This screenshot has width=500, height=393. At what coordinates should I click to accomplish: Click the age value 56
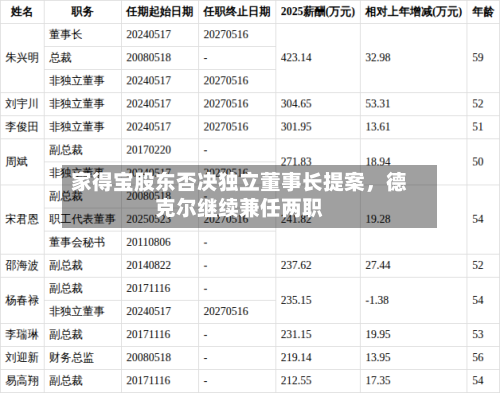pos(478,357)
